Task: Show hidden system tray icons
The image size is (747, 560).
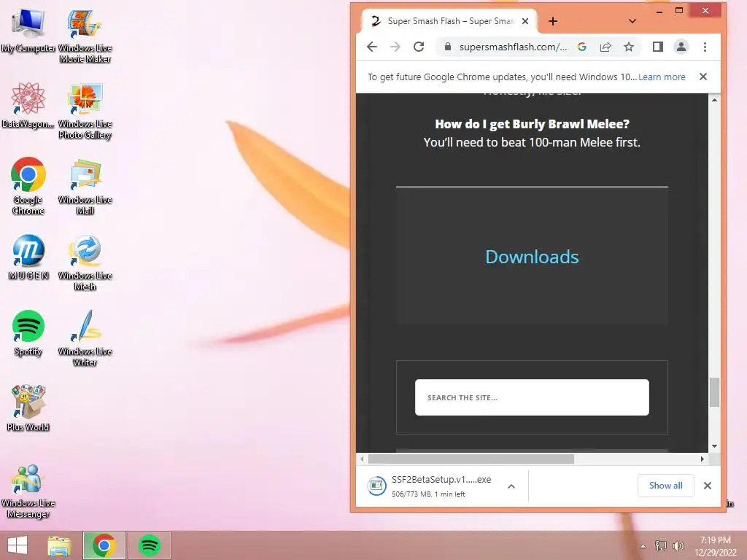Action: (643, 546)
